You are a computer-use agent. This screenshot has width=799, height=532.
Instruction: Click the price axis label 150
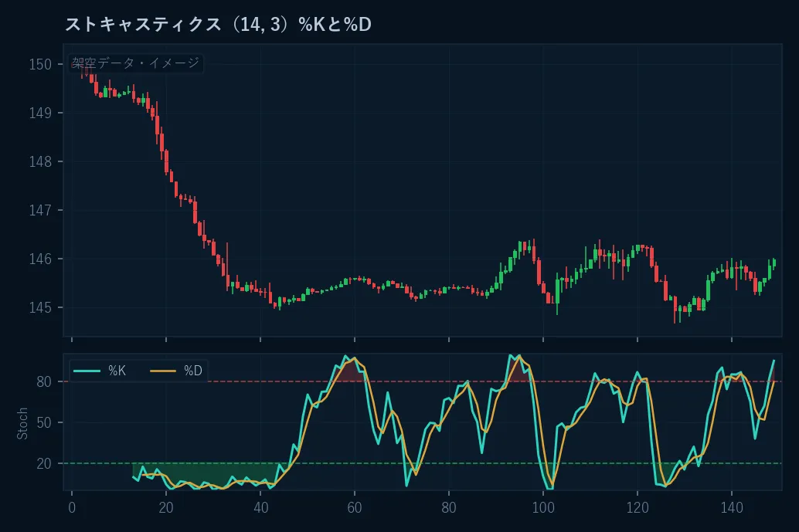click(x=40, y=65)
